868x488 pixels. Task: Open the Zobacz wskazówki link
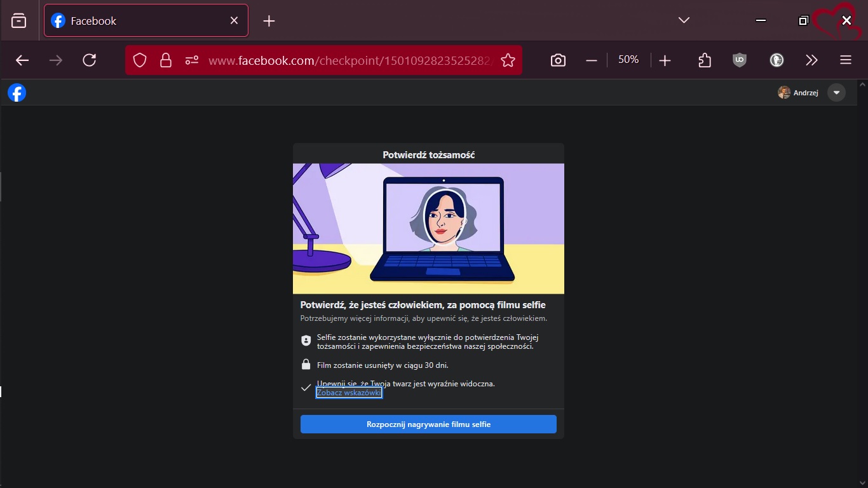(x=349, y=393)
